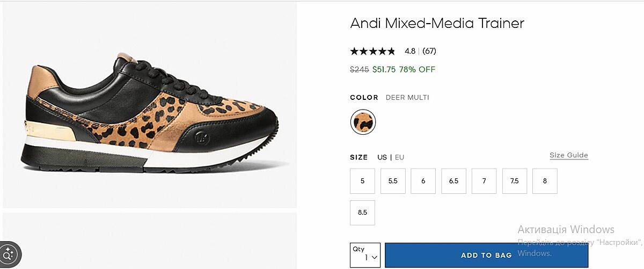Viewport: 644px width, 269px height.
Task: Open the Size Guide link
Action: [x=568, y=155]
